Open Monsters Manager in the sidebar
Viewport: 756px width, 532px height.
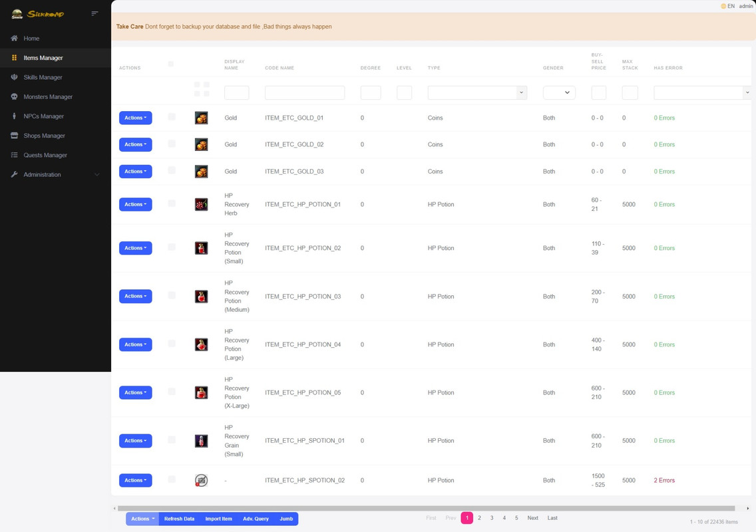click(55, 96)
